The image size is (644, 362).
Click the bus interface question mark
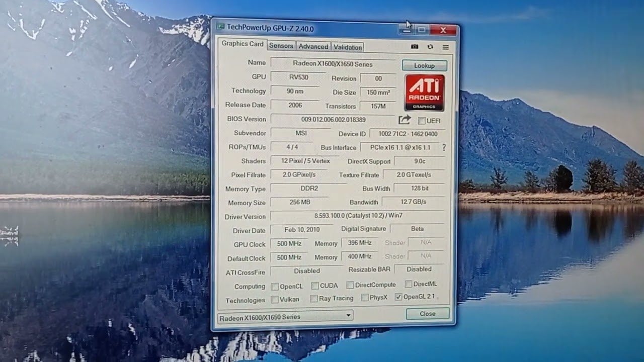444,147
